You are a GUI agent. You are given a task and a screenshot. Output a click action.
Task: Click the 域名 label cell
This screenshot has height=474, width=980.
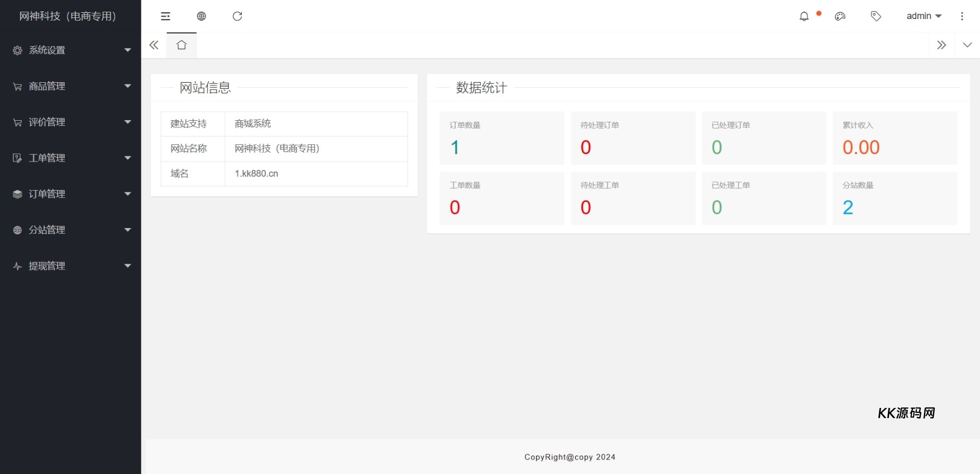coord(193,174)
